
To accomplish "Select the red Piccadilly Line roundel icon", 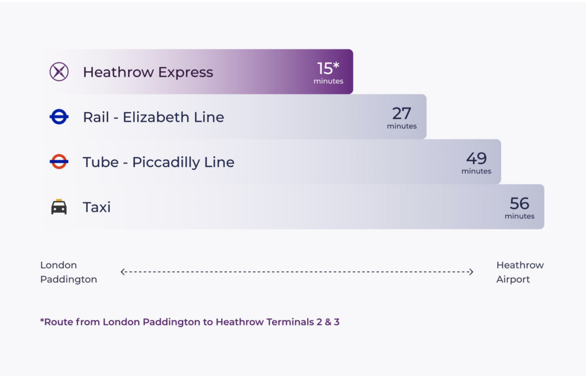I will point(59,162).
